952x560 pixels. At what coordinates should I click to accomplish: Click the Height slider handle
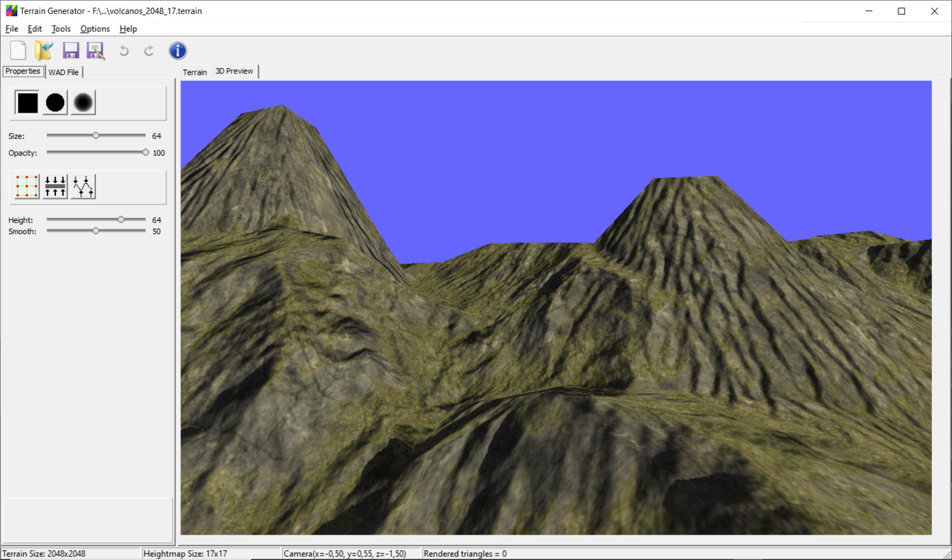[121, 219]
